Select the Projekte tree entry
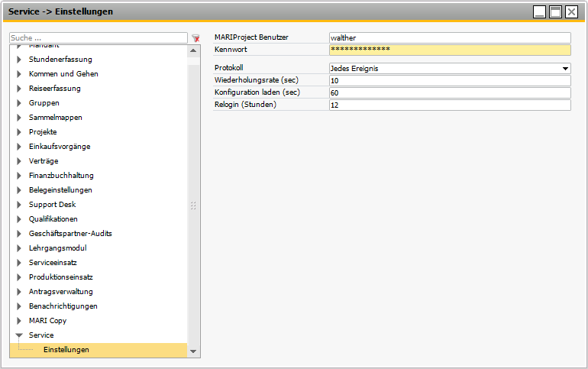Screen dimensions: 588x369 [x=43, y=132]
